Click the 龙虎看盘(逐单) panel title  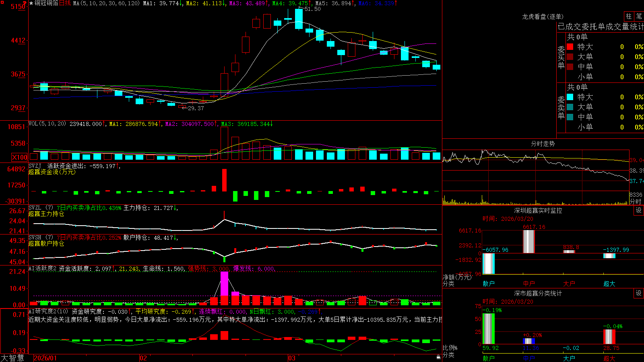pyautogui.click(x=543, y=16)
